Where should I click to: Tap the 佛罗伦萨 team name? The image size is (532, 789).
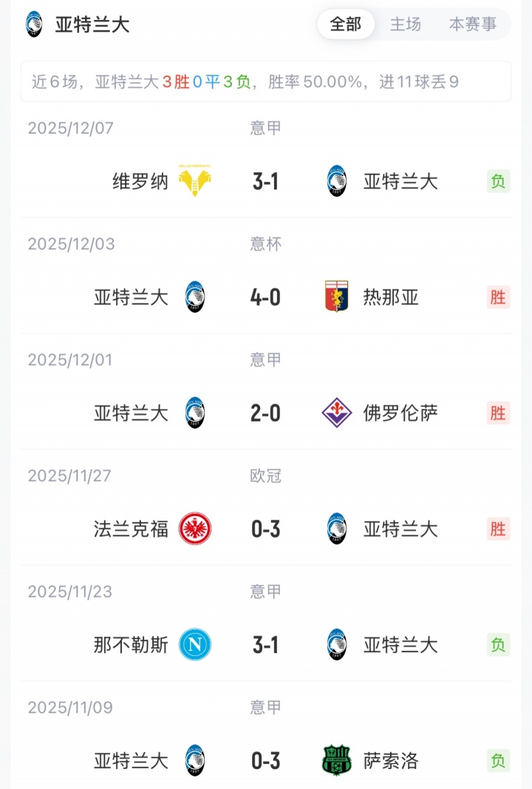(x=400, y=413)
